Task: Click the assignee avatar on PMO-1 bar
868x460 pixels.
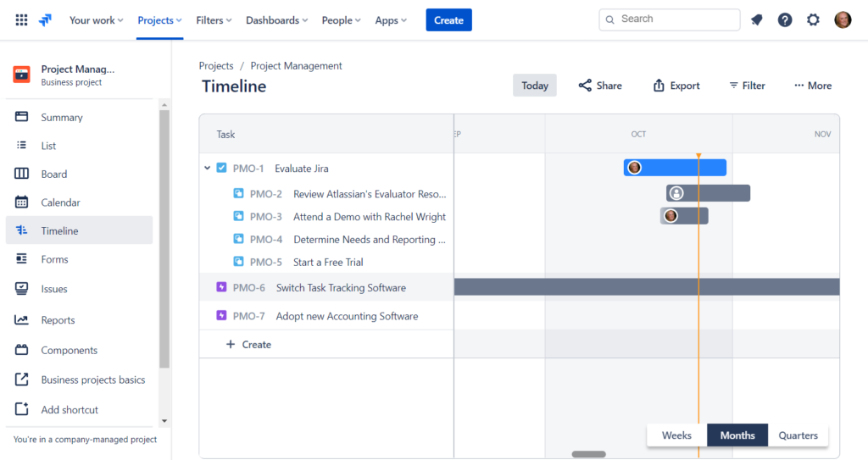Action: point(634,167)
